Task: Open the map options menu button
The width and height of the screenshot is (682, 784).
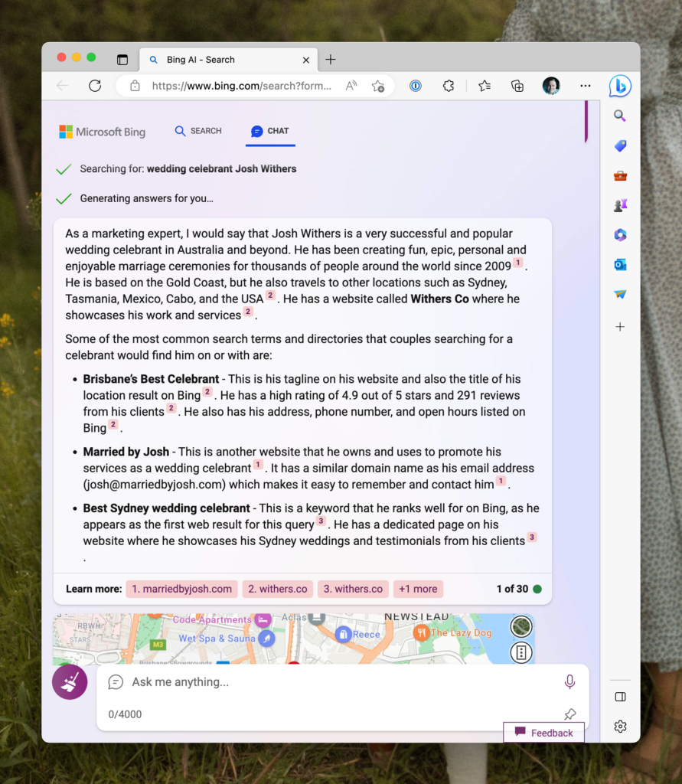Action: tap(521, 652)
